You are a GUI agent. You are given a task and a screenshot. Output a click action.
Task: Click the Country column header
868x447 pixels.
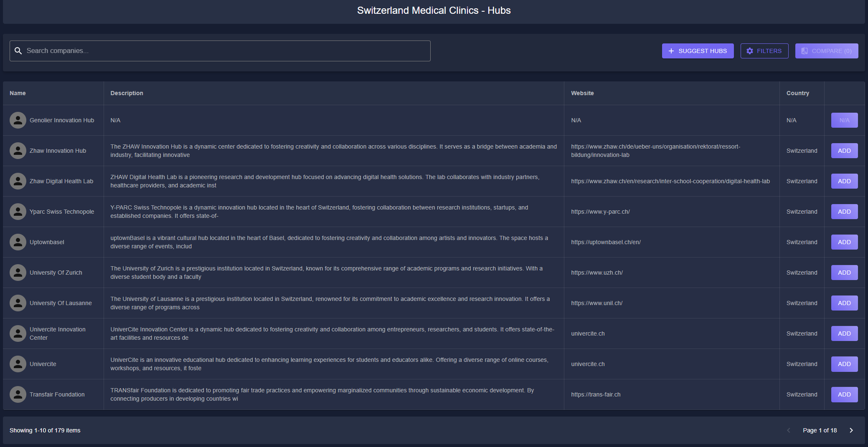tap(797, 93)
